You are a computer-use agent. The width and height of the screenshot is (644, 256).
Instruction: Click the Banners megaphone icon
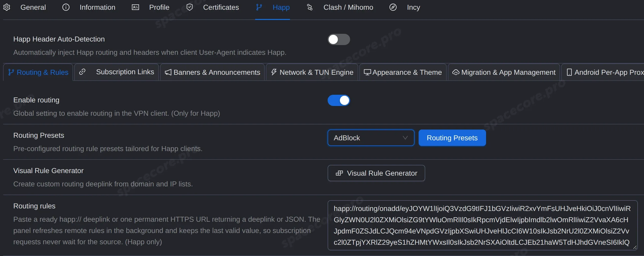168,72
